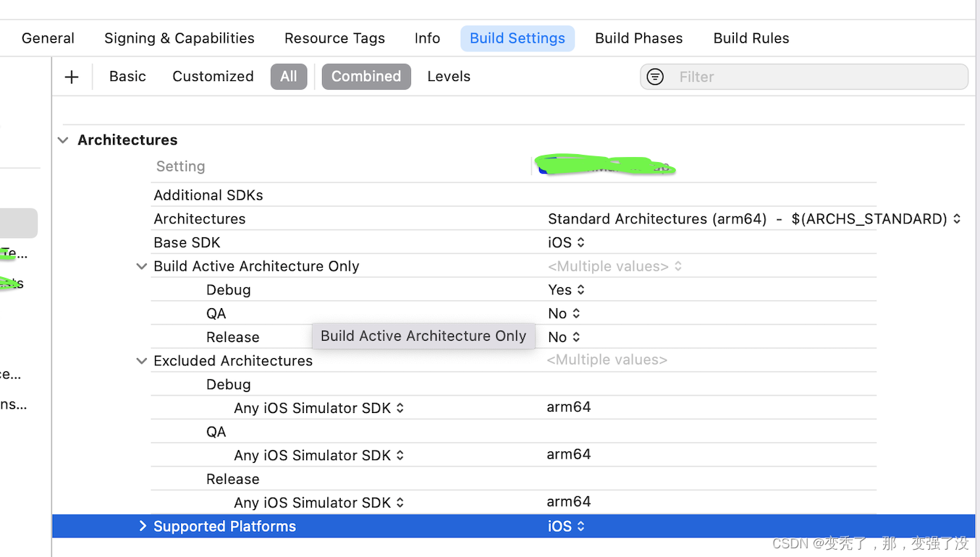Choose Combined view mode
The width and height of the screenshot is (980, 557).
(366, 77)
